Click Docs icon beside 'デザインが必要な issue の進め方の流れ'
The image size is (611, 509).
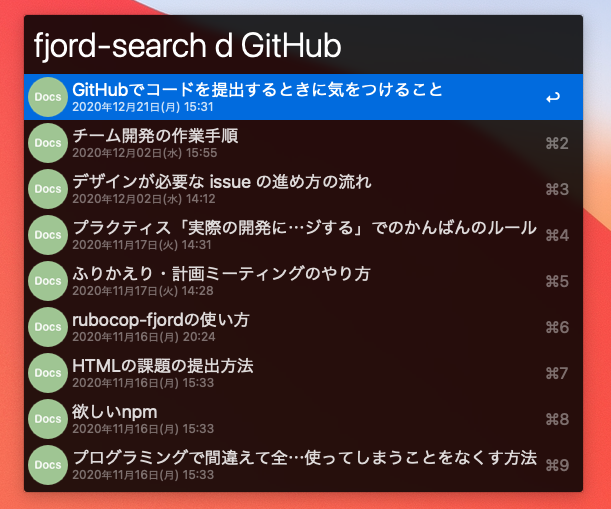pyautogui.click(x=48, y=189)
